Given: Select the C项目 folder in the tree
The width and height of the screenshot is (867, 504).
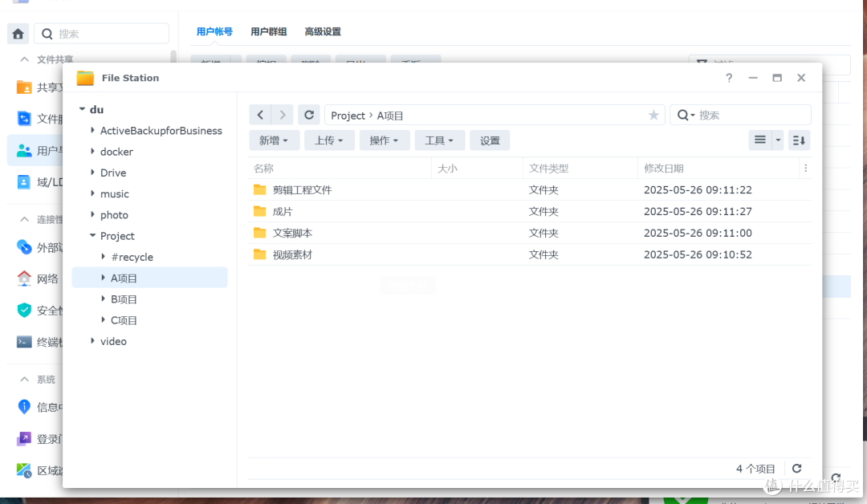Looking at the screenshot, I should coord(124,320).
